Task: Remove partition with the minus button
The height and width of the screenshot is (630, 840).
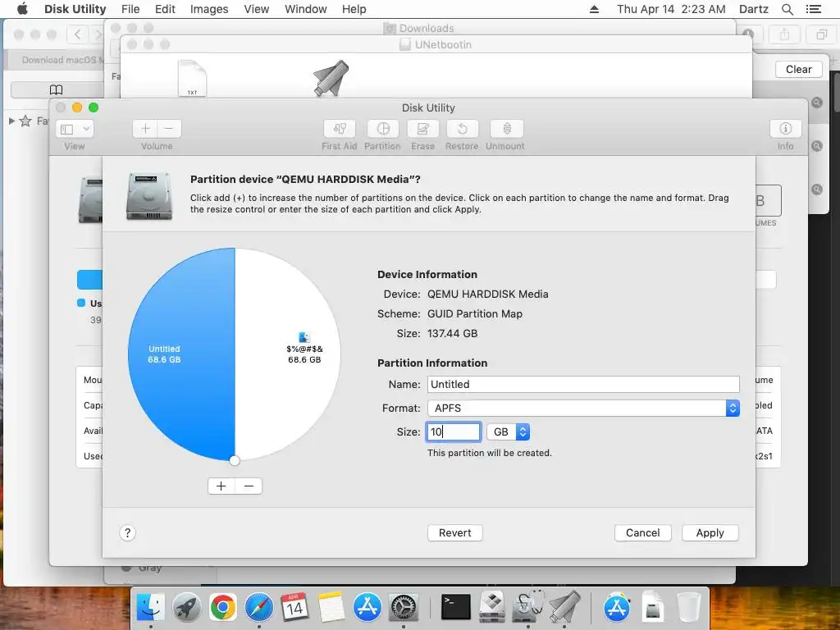Action: (x=249, y=486)
